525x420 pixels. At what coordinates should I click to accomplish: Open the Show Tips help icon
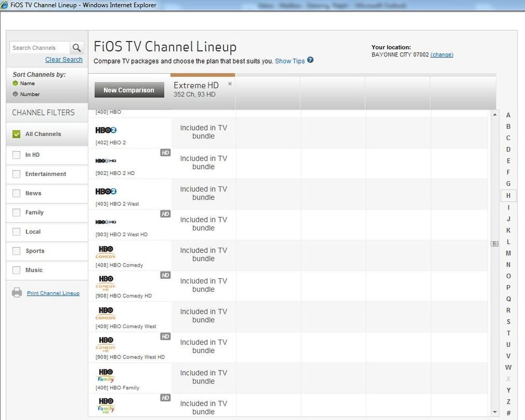(x=311, y=60)
